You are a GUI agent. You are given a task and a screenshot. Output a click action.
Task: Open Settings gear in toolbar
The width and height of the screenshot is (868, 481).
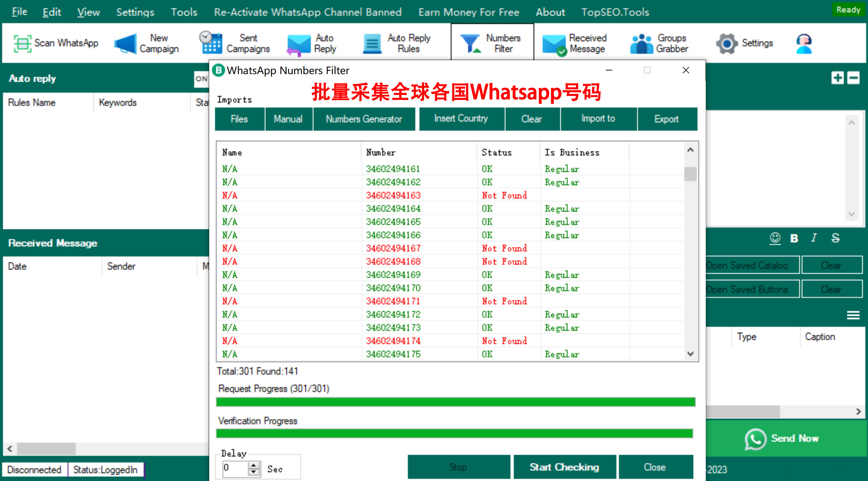[744, 43]
